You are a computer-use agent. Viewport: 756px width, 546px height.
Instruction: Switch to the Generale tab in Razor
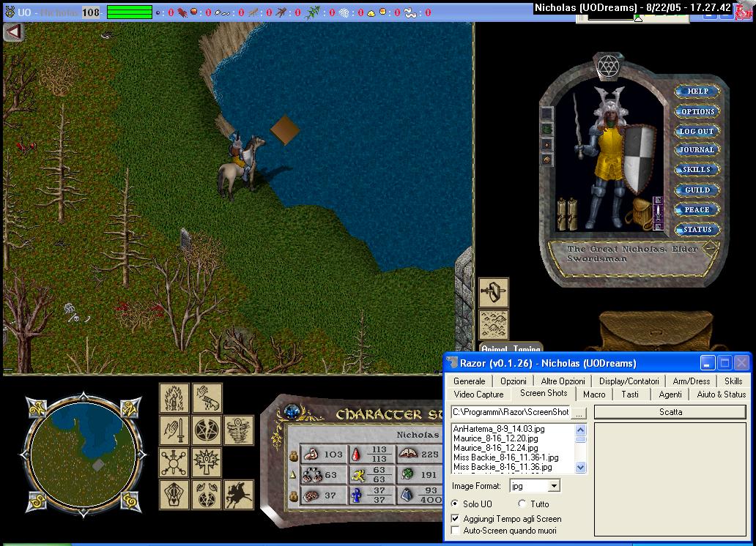coord(469,381)
